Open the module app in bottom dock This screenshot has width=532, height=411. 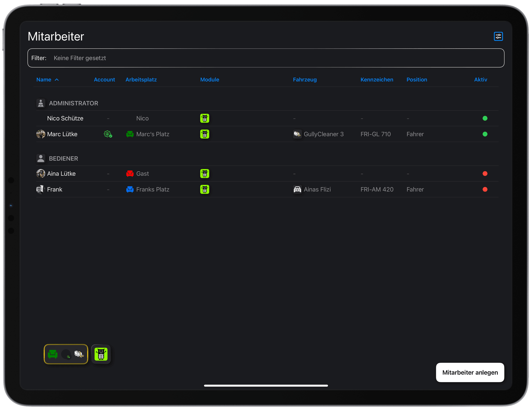(101, 354)
